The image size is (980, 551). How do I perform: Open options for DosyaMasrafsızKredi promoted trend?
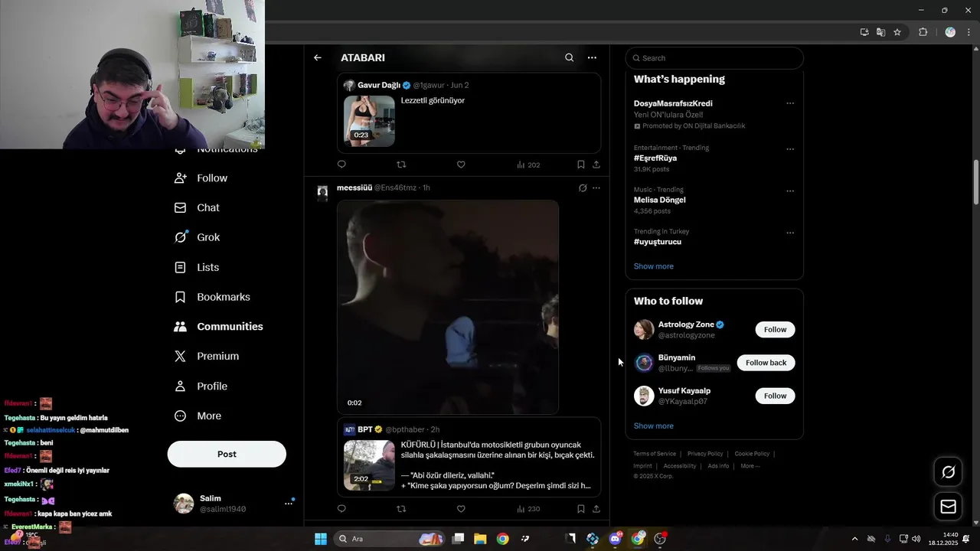[x=790, y=103]
